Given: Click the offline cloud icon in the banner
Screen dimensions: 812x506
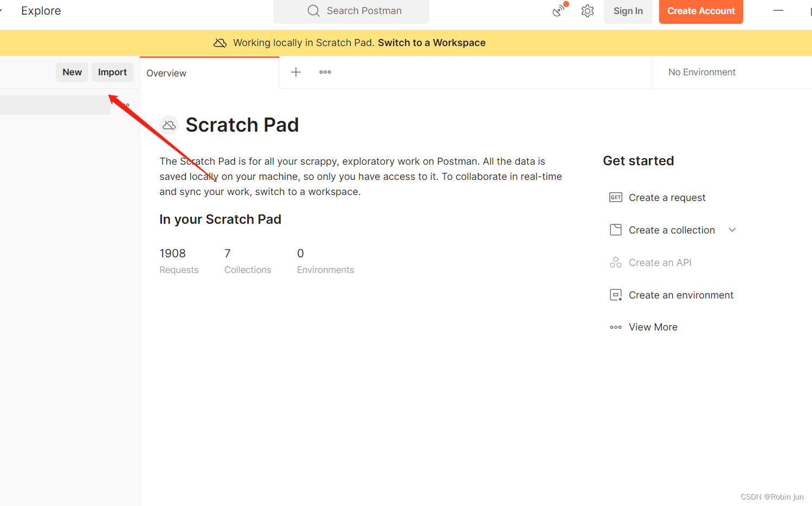Looking at the screenshot, I should (220, 43).
